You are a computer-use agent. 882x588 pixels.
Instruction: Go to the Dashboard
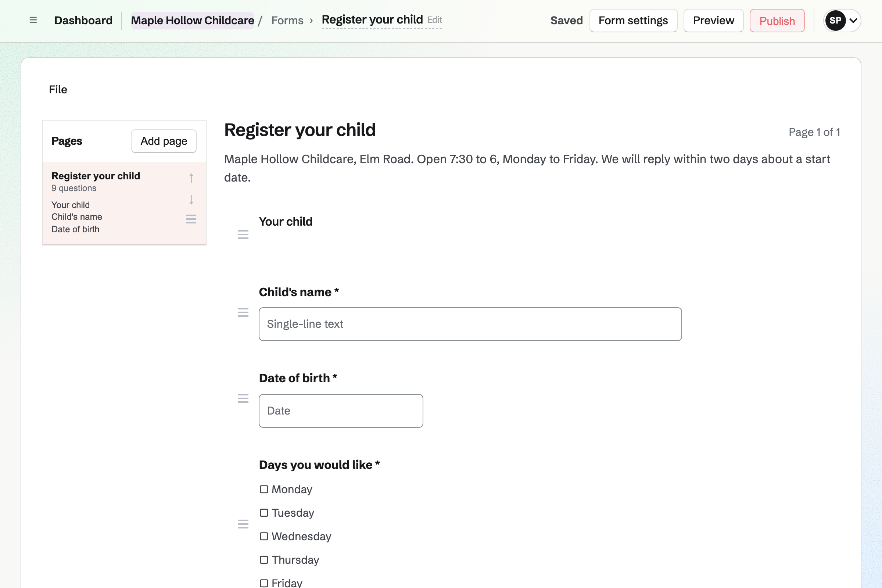point(83,20)
